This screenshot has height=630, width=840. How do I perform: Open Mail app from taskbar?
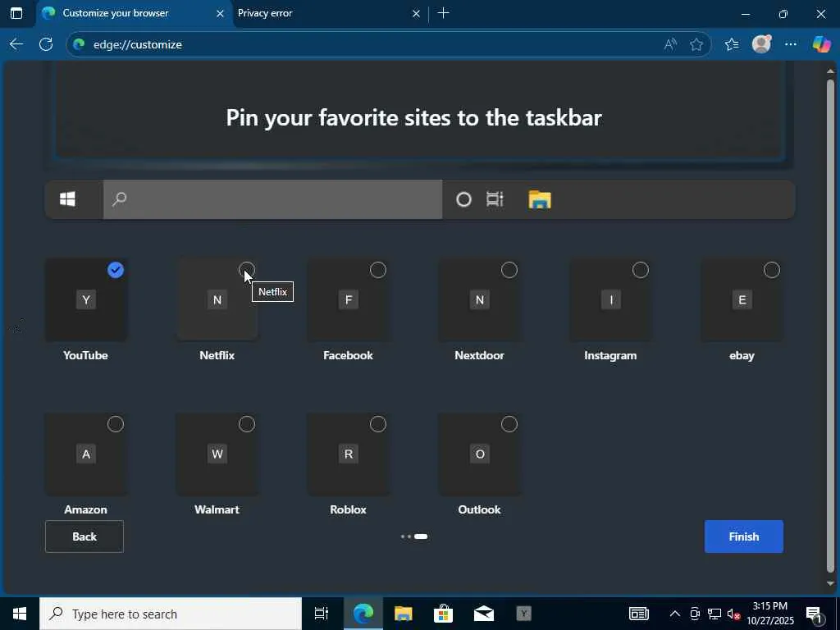click(483, 614)
